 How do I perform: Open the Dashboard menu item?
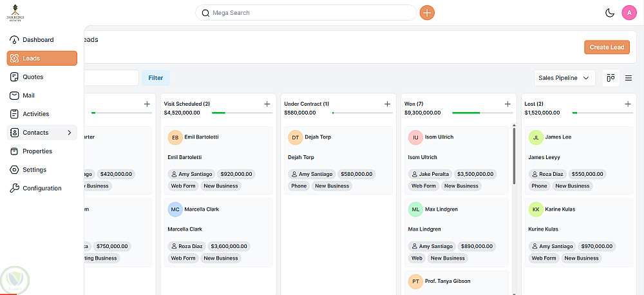38,40
